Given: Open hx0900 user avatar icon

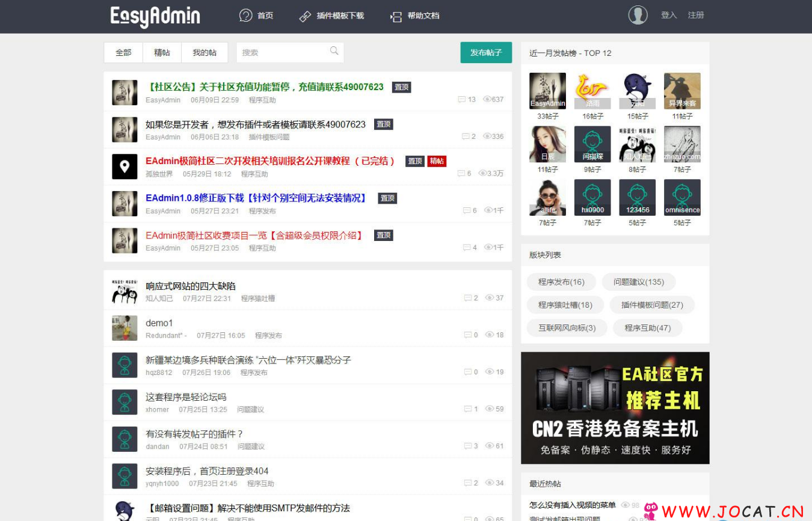Looking at the screenshot, I should 592,197.
